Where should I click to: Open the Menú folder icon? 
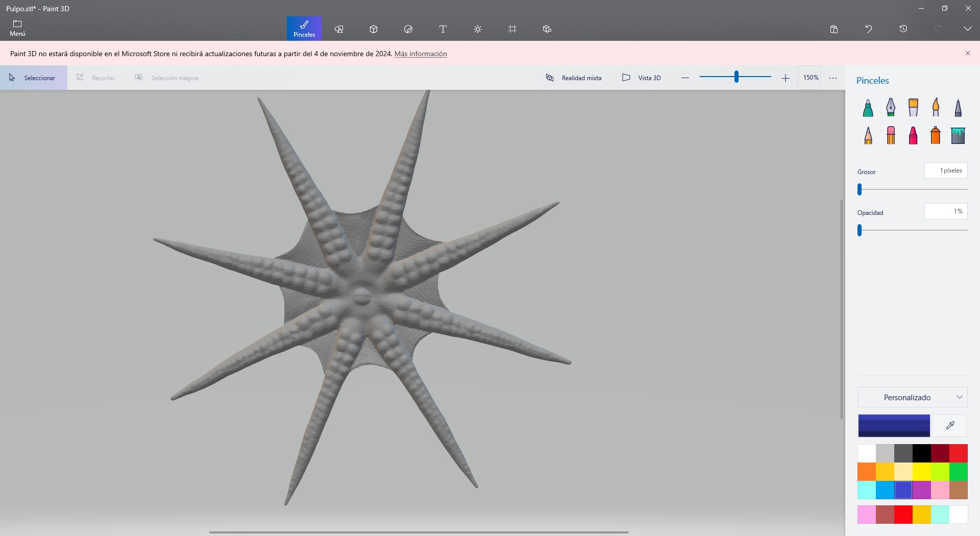(x=17, y=28)
